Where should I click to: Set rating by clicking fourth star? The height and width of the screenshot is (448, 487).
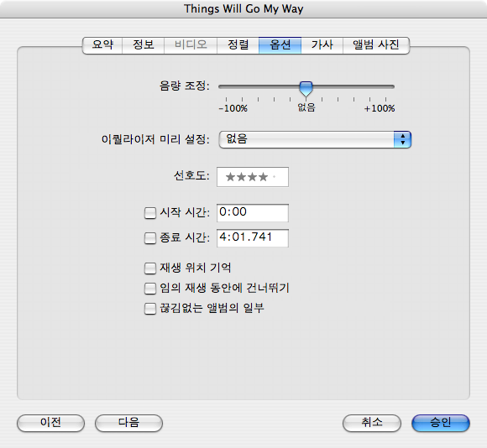click(264, 177)
